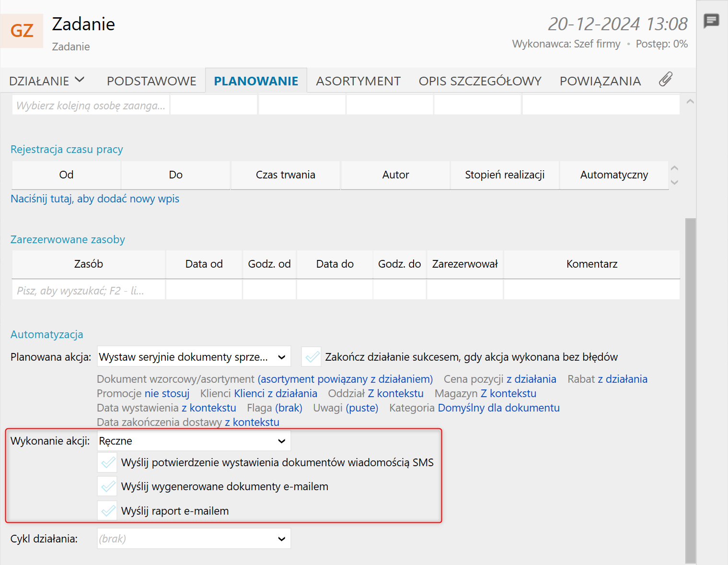The width and height of the screenshot is (728, 565).
Task: Click the 'Zasób' column header
Action: click(89, 264)
